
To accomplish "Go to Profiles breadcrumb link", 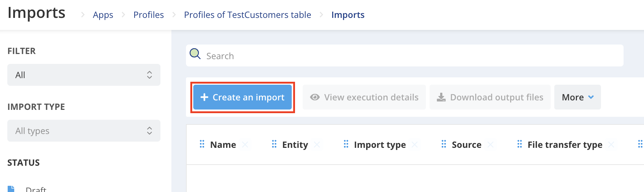I will tap(148, 15).
